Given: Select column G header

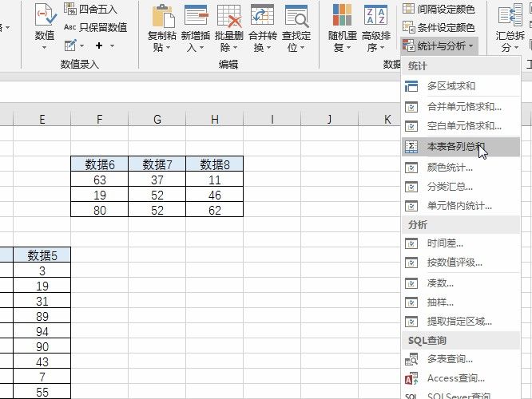Looking at the screenshot, I should tap(157, 120).
